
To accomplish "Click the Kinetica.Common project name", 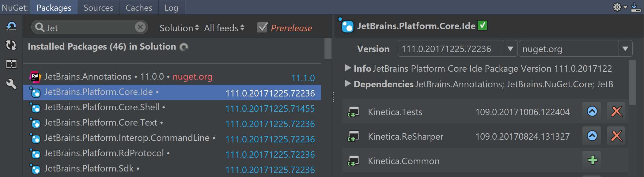I will 404,161.
